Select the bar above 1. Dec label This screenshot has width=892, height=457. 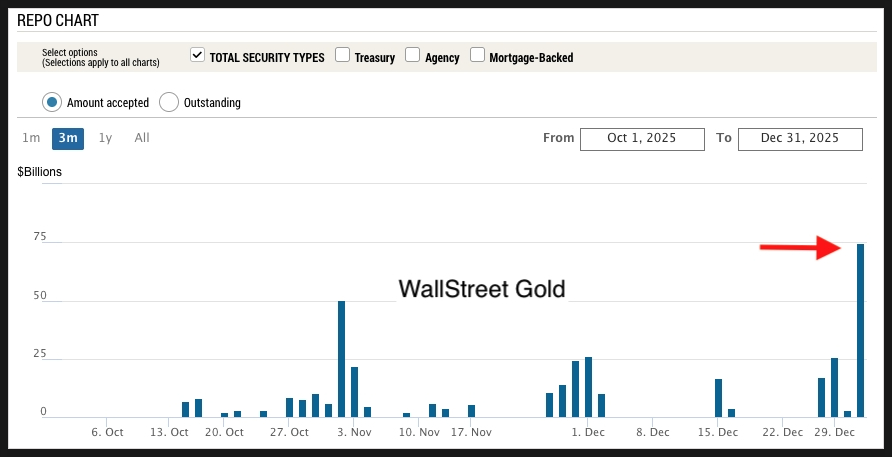(588, 387)
